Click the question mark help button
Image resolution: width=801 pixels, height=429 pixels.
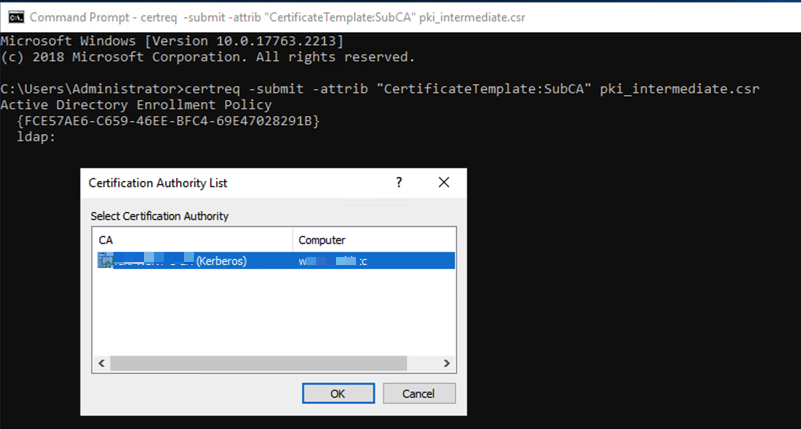pyautogui.click(x=399, y=183)
